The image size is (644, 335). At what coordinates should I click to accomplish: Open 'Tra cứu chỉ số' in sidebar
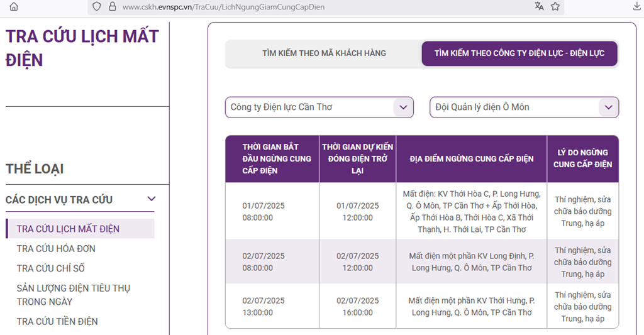tap(50, 268)
